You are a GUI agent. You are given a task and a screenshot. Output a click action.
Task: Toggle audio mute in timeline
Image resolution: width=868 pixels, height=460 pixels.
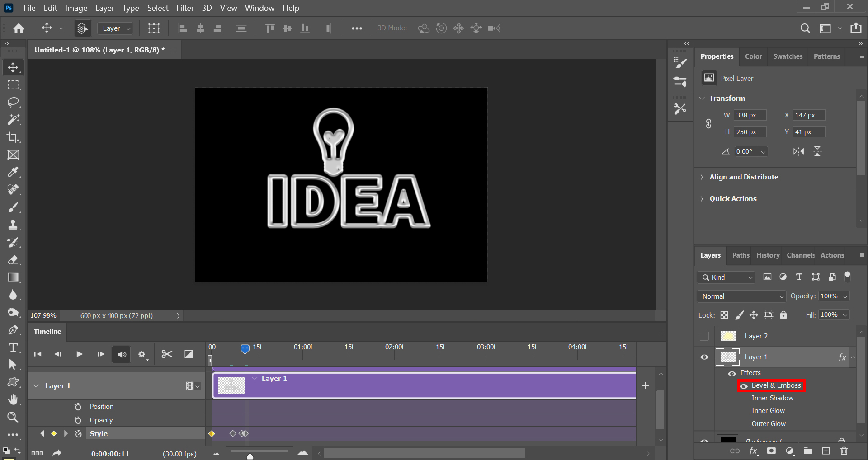click(122, 355)
